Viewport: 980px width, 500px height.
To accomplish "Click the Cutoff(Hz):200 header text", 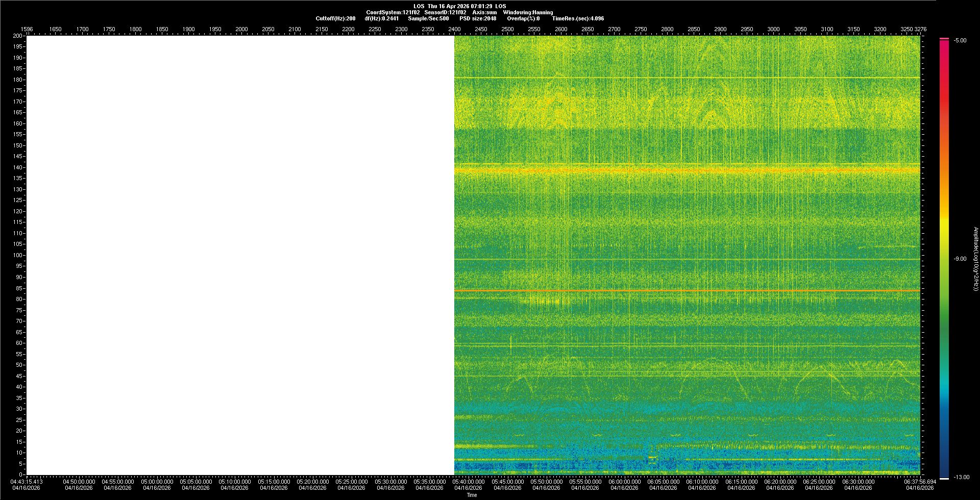I will [x=335, y=18].
